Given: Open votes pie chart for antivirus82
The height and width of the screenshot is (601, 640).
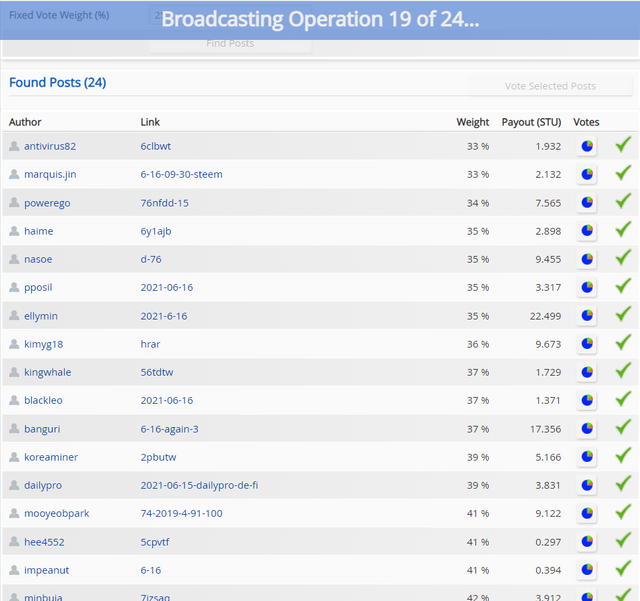Looking at the screenshot, I should coord(587,146).
